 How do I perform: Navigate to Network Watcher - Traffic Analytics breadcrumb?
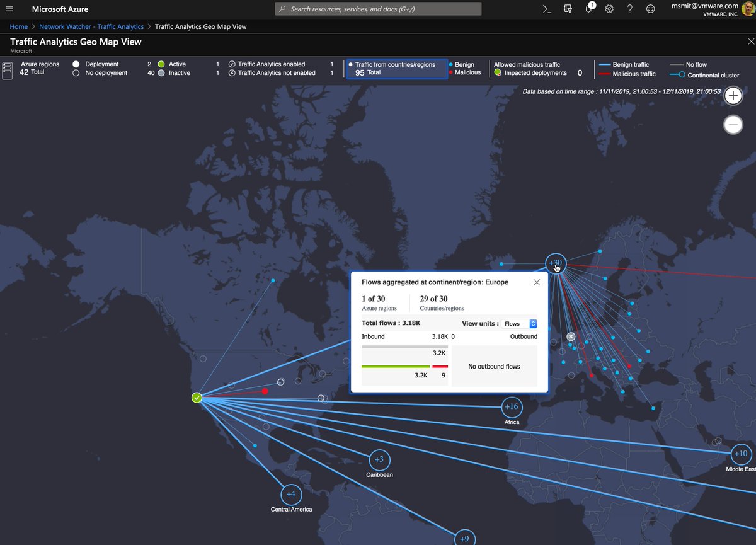(92, 26)
